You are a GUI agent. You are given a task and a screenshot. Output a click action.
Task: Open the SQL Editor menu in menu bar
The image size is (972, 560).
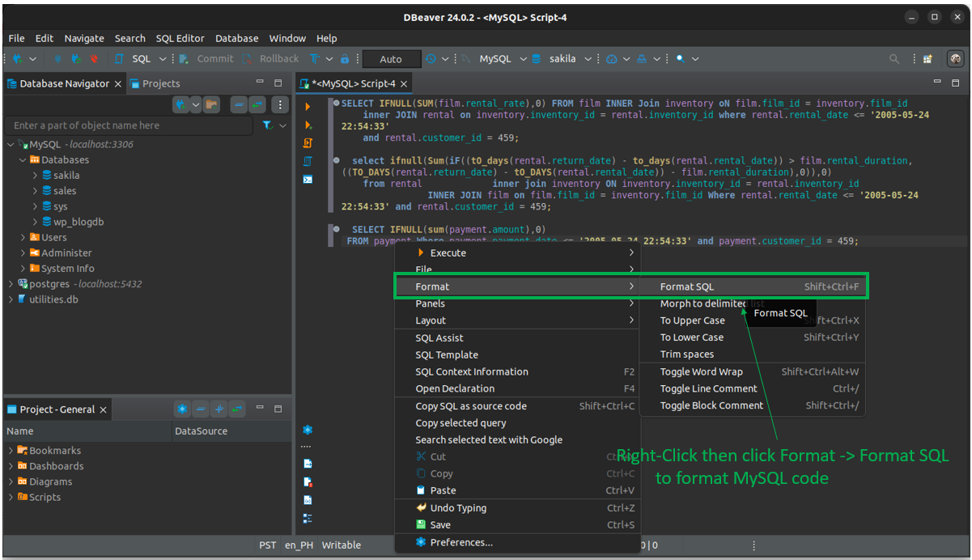coord(180,38)
